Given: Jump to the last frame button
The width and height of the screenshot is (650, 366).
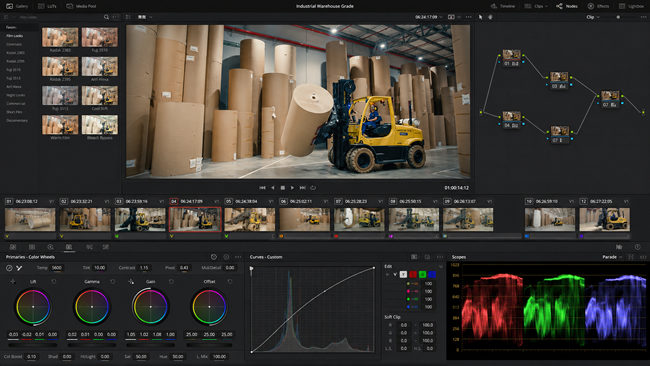Looking at the screenshot, I should [303, 188].
